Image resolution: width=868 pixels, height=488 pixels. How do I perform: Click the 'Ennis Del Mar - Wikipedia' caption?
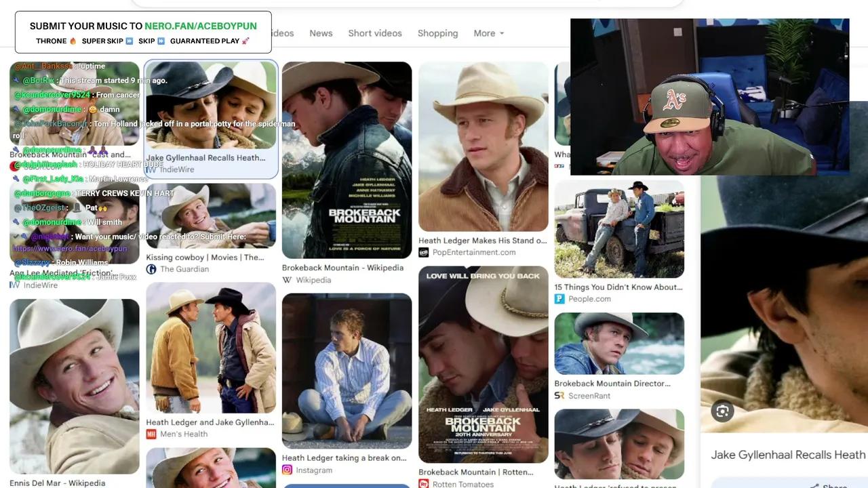(x=58, y=483)
